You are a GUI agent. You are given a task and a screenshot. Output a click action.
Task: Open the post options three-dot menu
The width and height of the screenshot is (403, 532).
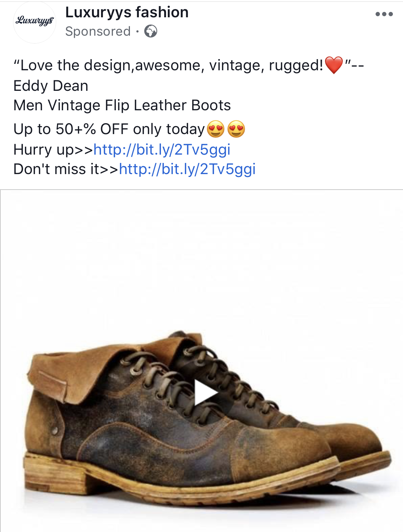tap(384, 14)
